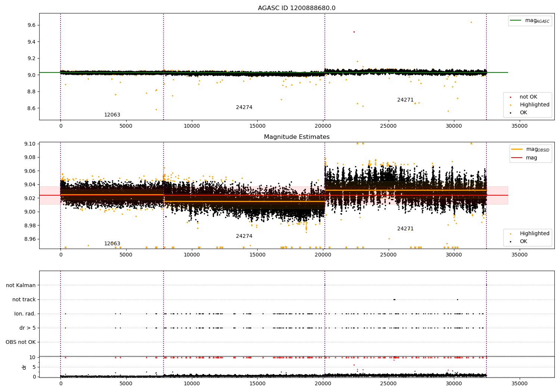Click OBSID label 24274 in top plot
The height and width of the screenshot is (392, 560).
244,108
